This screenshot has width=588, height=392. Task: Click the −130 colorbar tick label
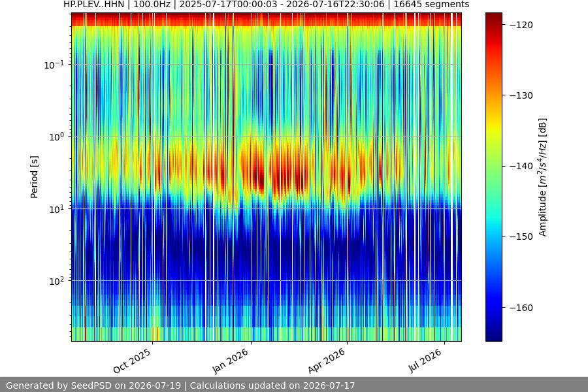pyautogui.click(x=521, y=95)
